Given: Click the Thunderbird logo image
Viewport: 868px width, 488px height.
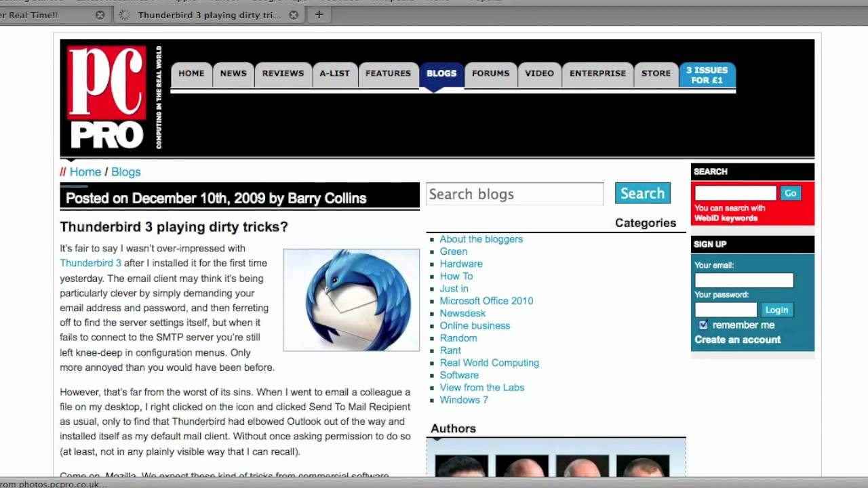Looking at the screenshot, I should [351, 300].
